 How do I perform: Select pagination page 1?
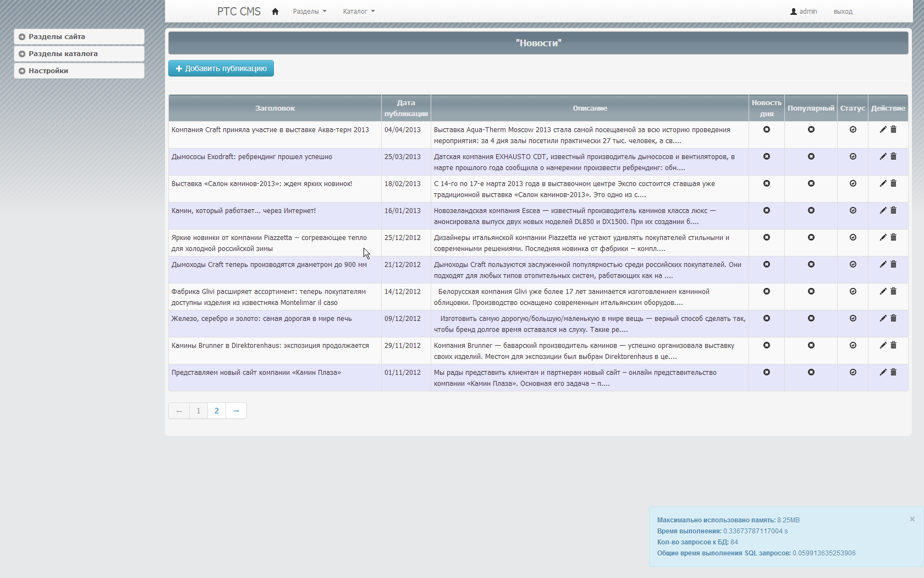[x=199, y=411]
